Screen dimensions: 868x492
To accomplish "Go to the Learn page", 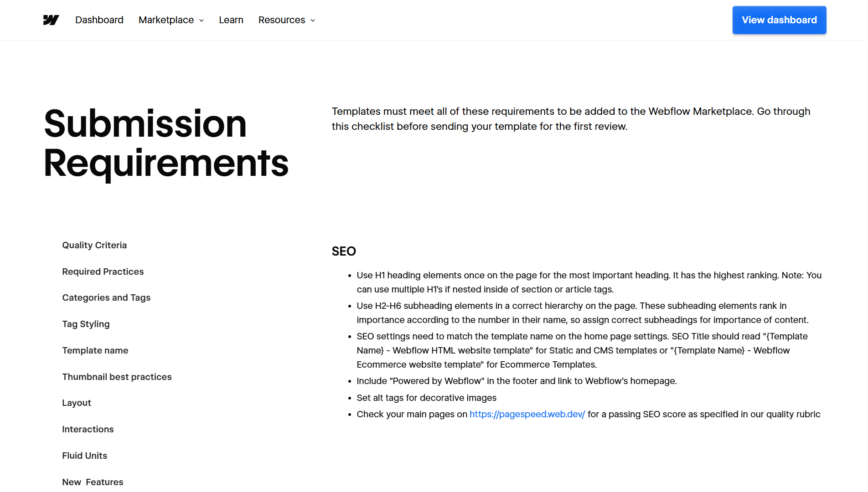I will (231, 20).
